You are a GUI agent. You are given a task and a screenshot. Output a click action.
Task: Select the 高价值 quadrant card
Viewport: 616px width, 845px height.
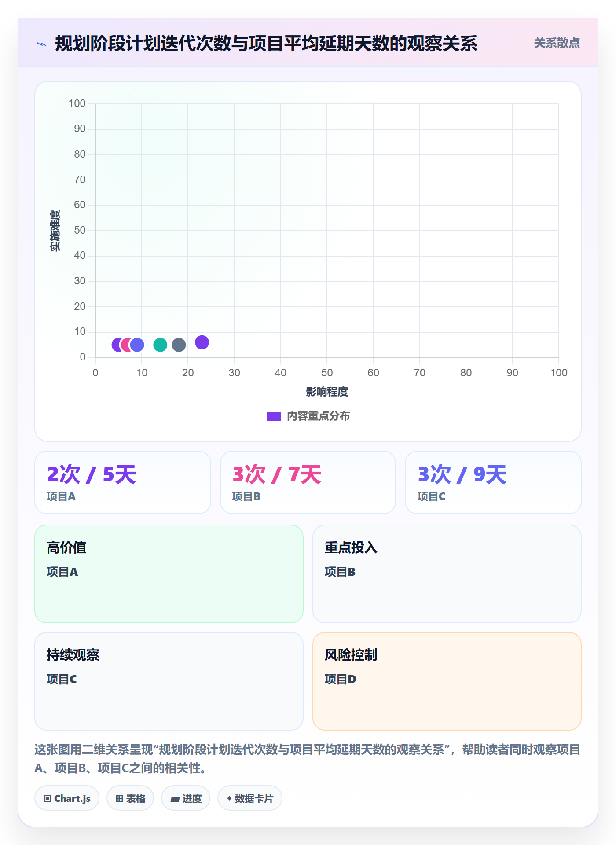(169, 574)
